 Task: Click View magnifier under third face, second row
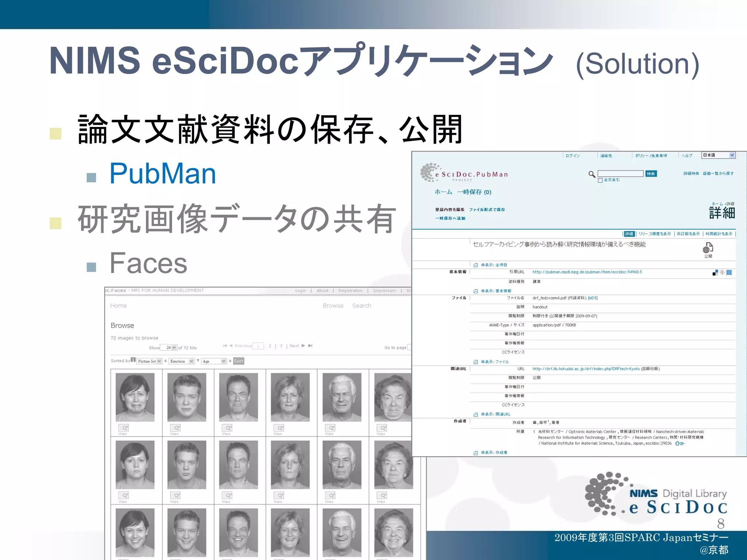tap(228, 495)
